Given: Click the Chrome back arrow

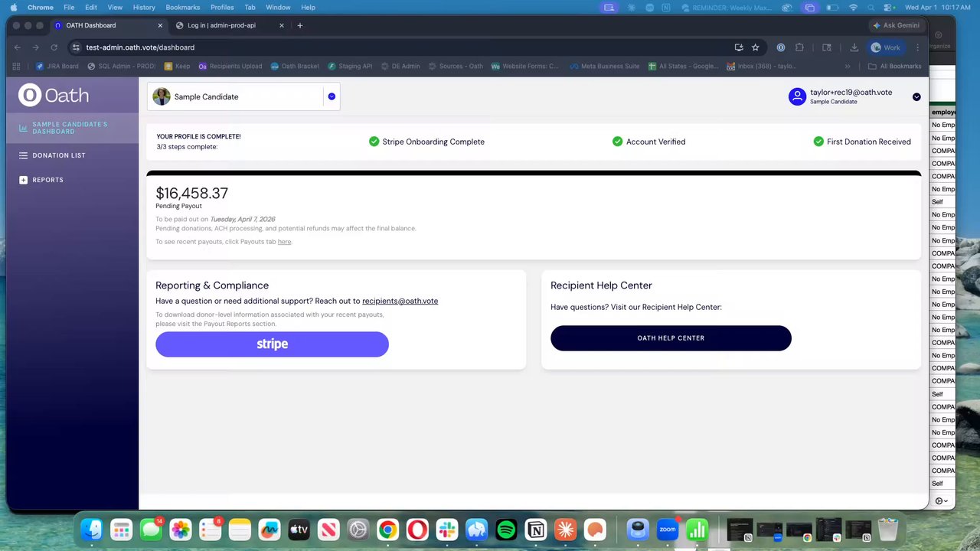Looking at the screenshot, I should [17, 47].
